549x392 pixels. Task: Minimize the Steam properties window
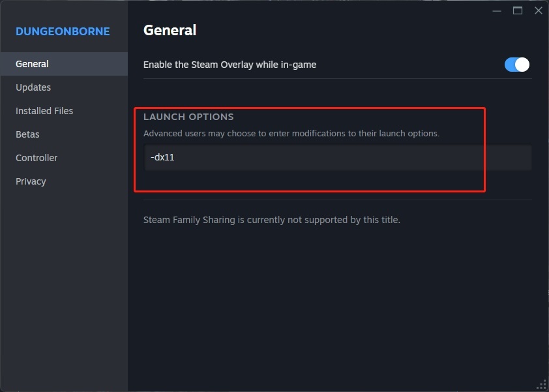click(x=497, y=10)
